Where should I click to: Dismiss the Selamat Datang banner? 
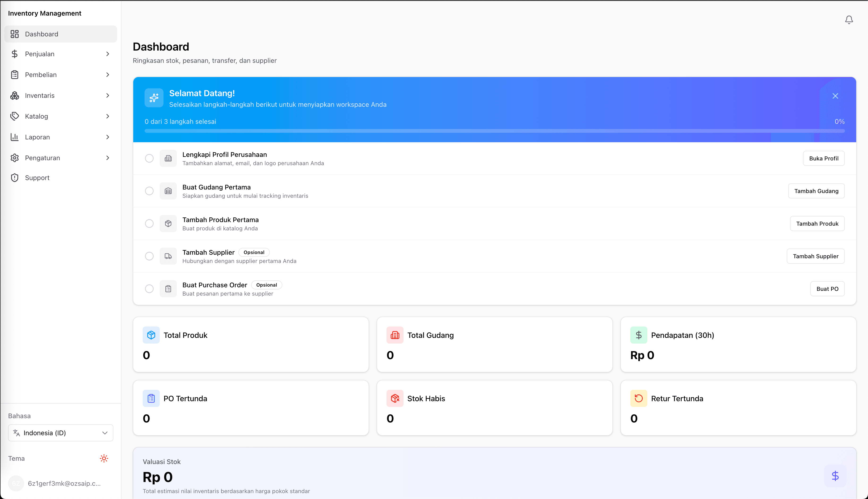pos(835,96)
